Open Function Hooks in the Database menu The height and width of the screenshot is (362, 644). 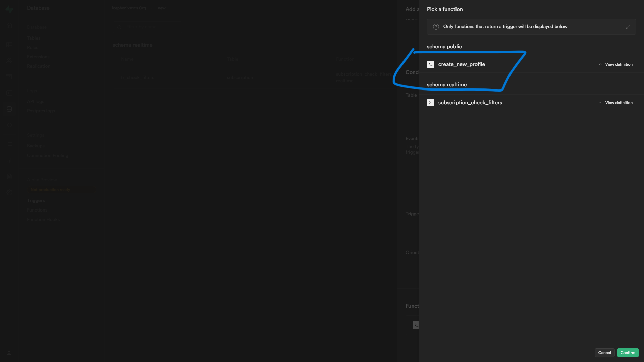coord(43,219)
